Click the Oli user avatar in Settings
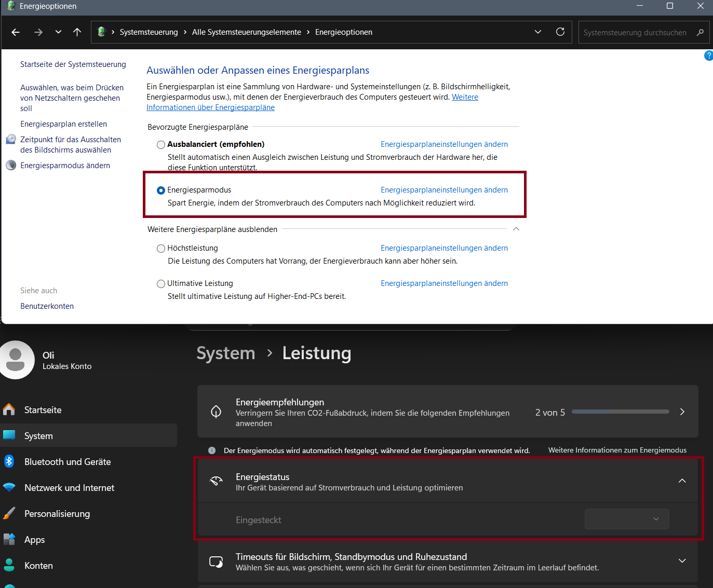713x588 pixels. [x=16, y=360]
